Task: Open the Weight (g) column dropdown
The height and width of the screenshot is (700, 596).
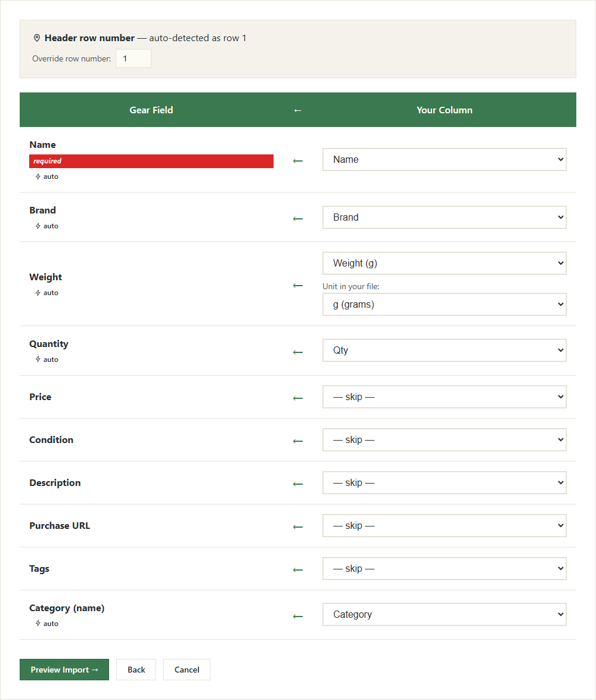Action: pyautogui.click(x=445, y=264)
